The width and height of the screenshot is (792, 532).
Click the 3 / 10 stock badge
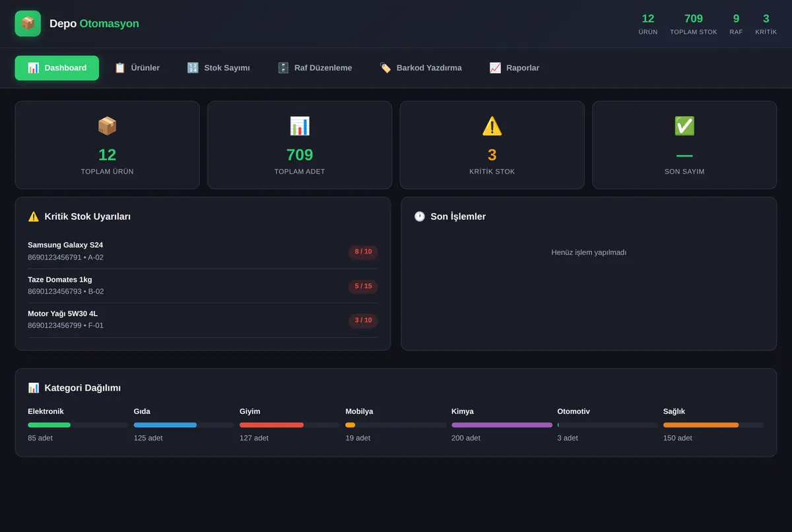(x=363, y=321)
